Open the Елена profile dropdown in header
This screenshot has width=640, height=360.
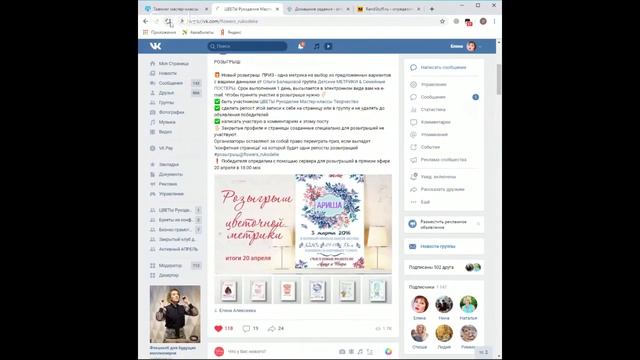pyautogui.click(x=466, y=46)
